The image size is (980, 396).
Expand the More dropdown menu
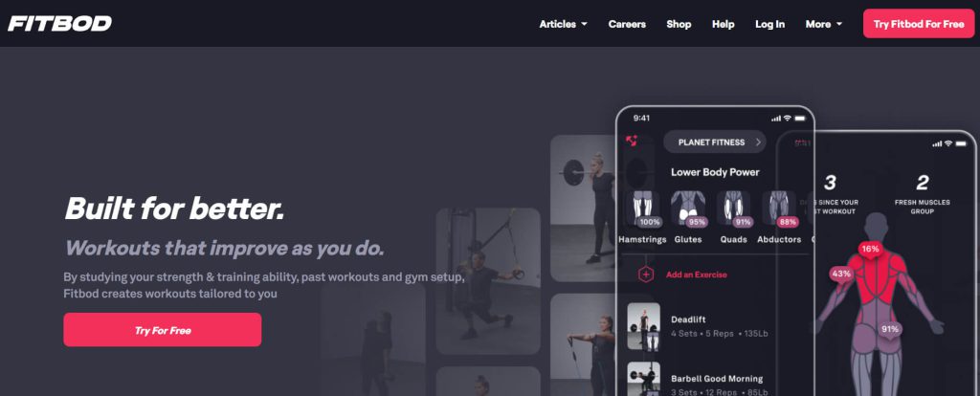824,24
